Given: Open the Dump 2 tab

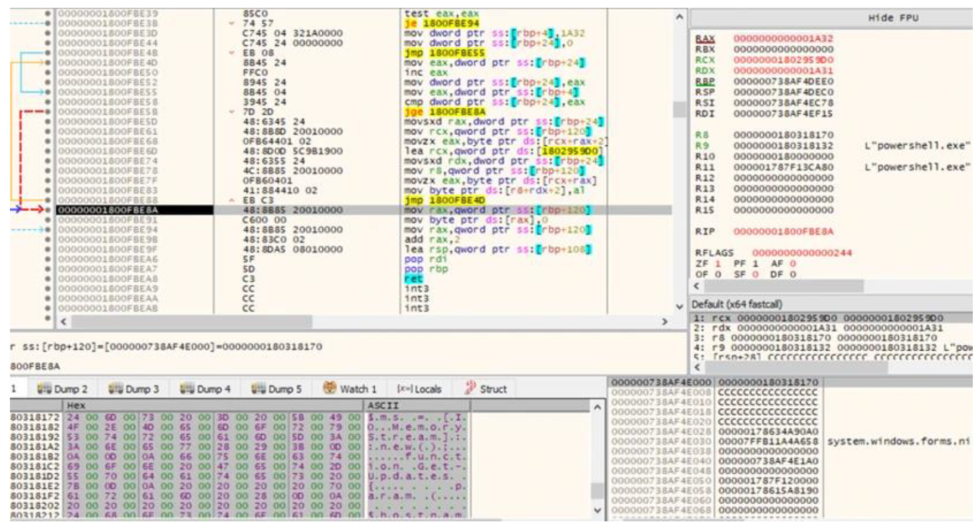Looking at the screenshot, I should [62, 389].
